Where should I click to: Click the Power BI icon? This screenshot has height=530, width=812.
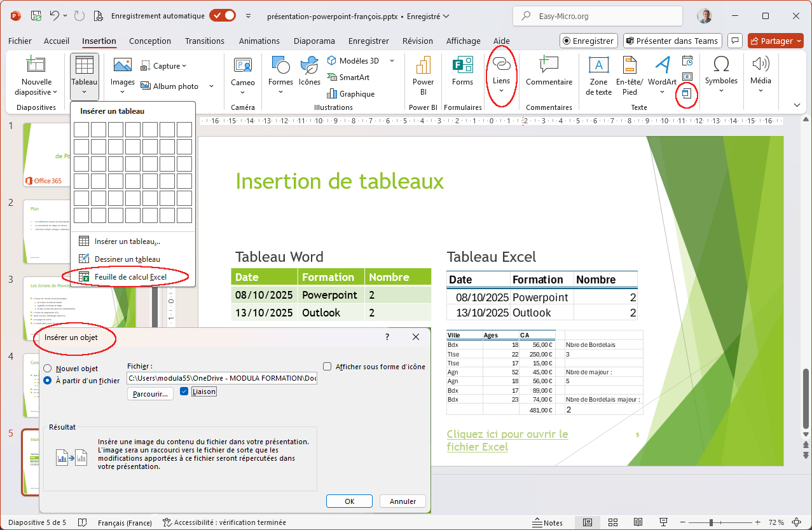(x=423, y=65)
